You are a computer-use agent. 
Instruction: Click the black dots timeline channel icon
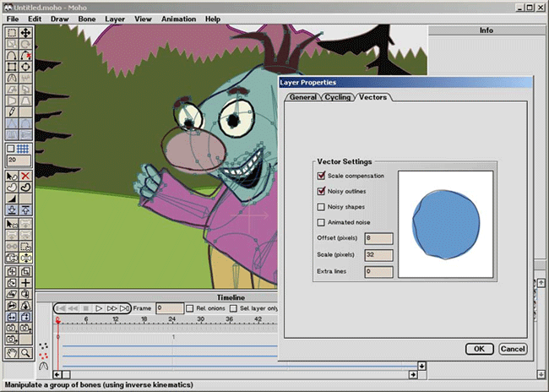coord(43,346)
